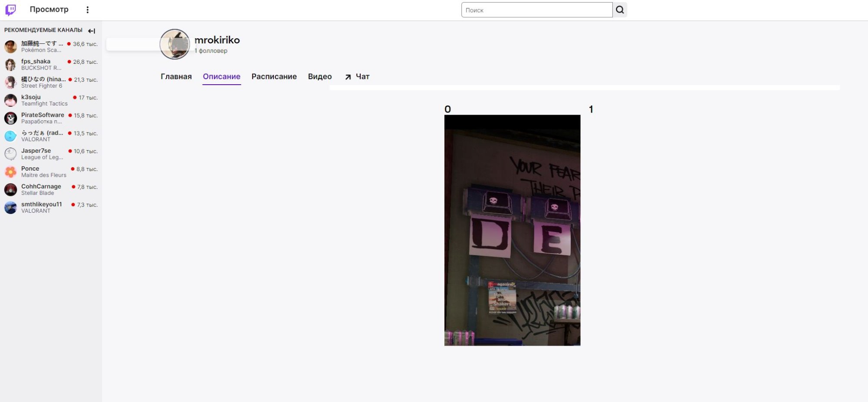The height and width of the screenshot is (402, 868).
Task: Switch to the Видео tab
Action: [x=319, y=76]
